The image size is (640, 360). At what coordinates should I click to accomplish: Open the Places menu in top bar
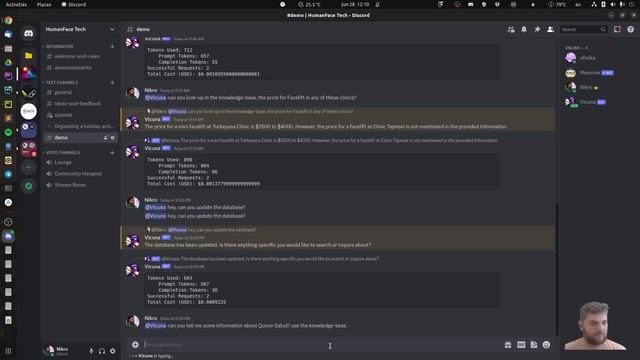(44, 4)
